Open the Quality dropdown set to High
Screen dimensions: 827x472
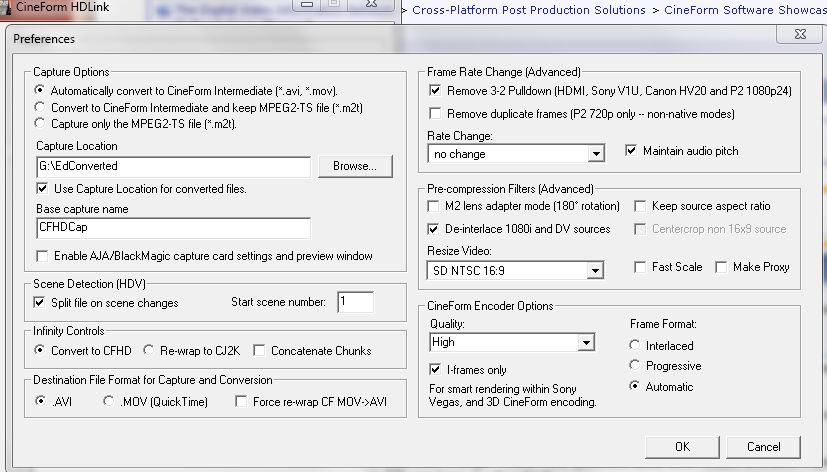(x=512, y=342)
